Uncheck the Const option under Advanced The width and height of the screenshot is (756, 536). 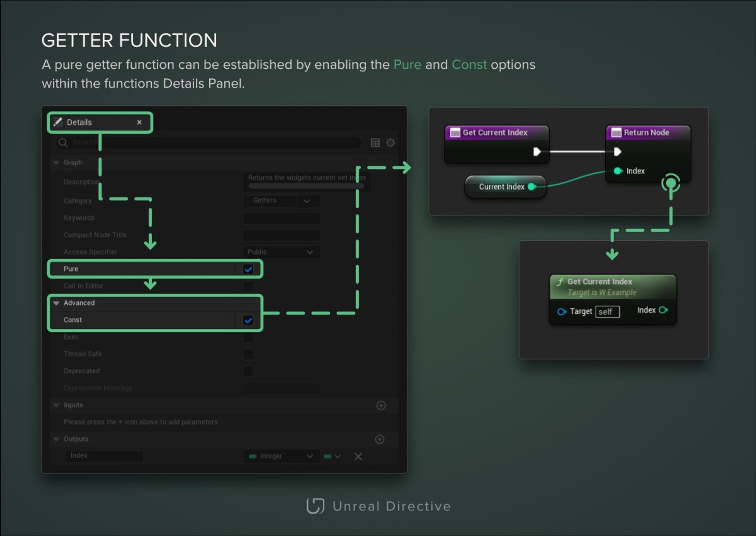pos(248,320)
